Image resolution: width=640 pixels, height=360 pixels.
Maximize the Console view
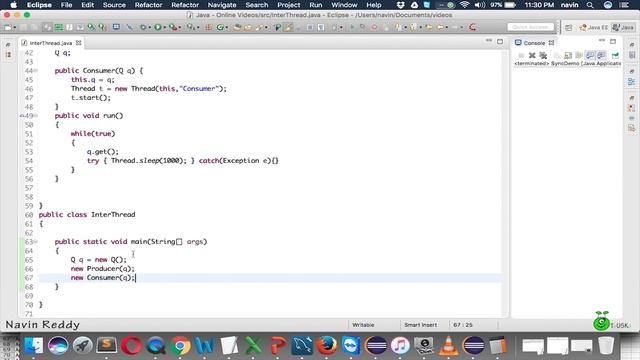(613, 41)
